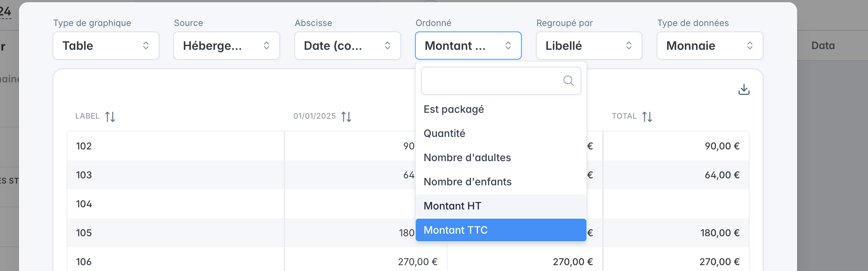Click the row labeled 104
The width and height of the screenshot is (868, 271).
pyautogui.click(x=408, y=204)
